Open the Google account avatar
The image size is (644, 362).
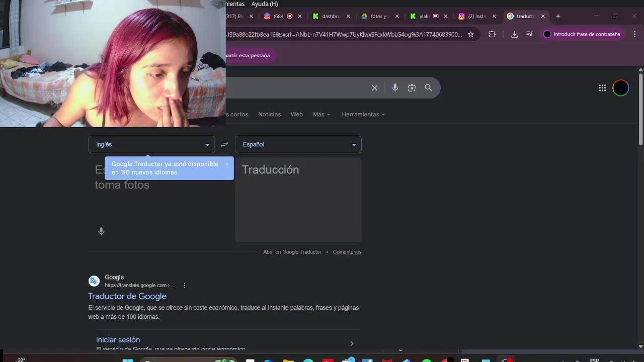[621, 88]
